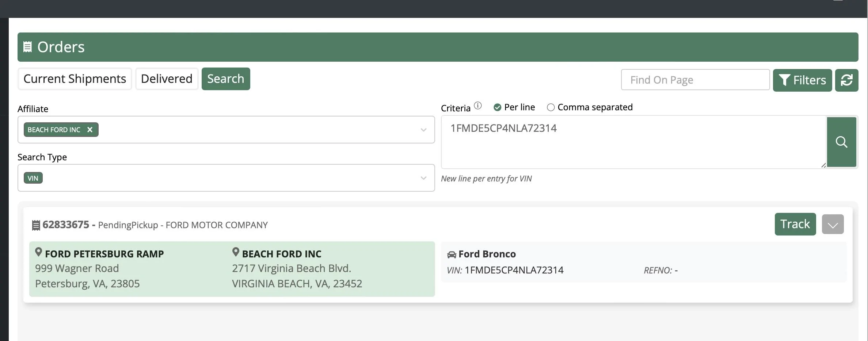Click the FORD PETERSBURG RAMP origin name

pyautogui.click(x=104, y=254)
